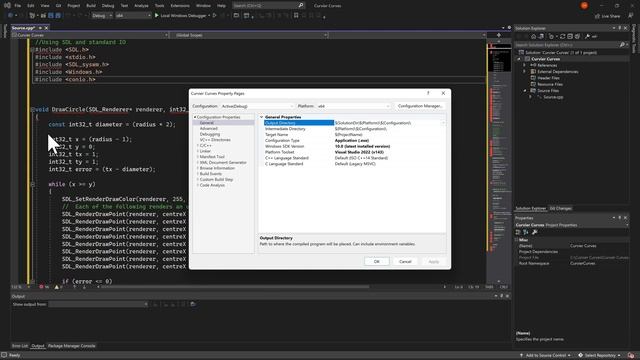Image resolution: width=640 pixels, height=360 pixels.
Task: Switch to the Git Changes tab
Action: [x=560, y=208]
